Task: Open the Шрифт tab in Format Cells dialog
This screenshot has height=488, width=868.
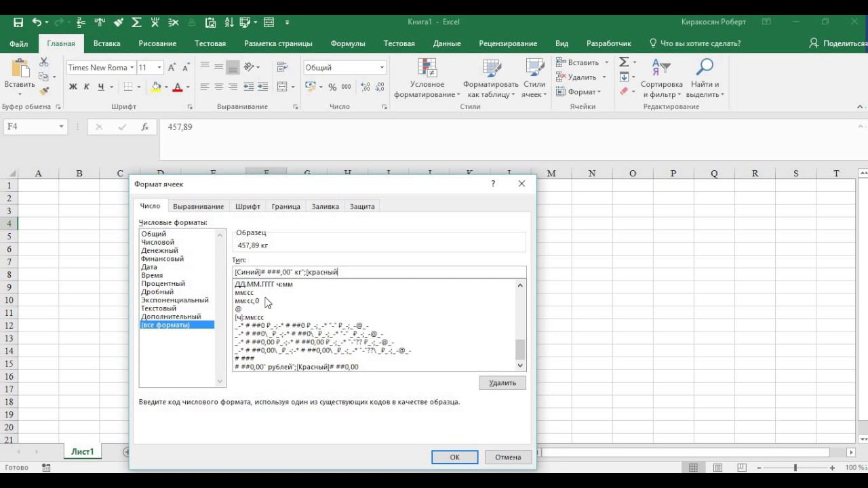Action: click(x=248, y=207)
